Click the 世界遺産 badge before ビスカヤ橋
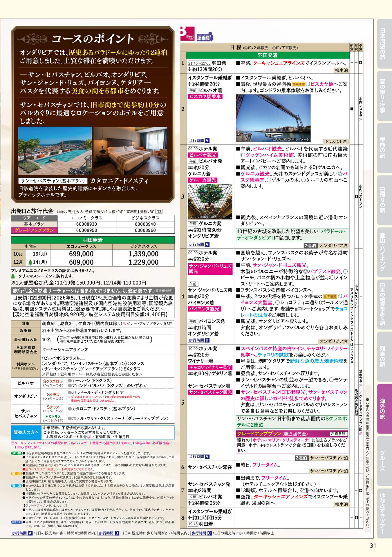 pos(299,84)
